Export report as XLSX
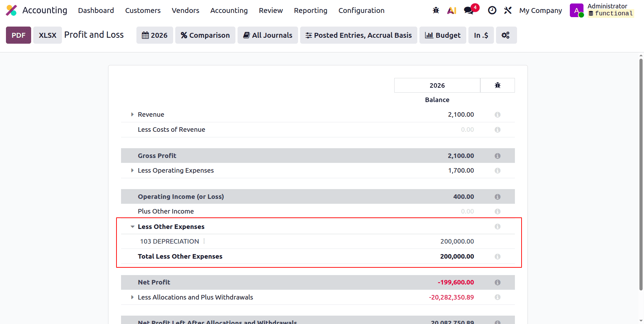This screenshot has width=644, height=324. pyautogui.click(x=48, y=35)
